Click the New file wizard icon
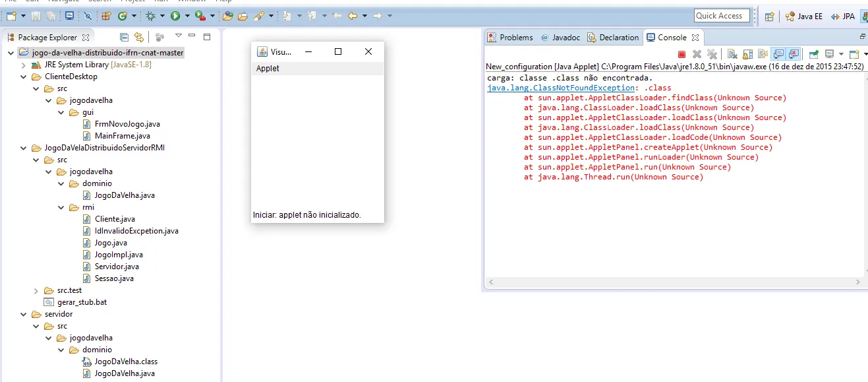 [11, 16]
